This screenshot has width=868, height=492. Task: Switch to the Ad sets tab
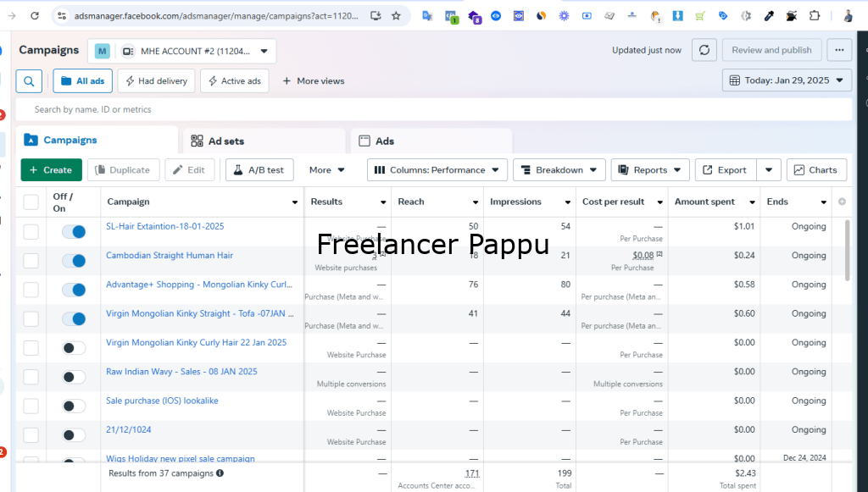point(264,141)
